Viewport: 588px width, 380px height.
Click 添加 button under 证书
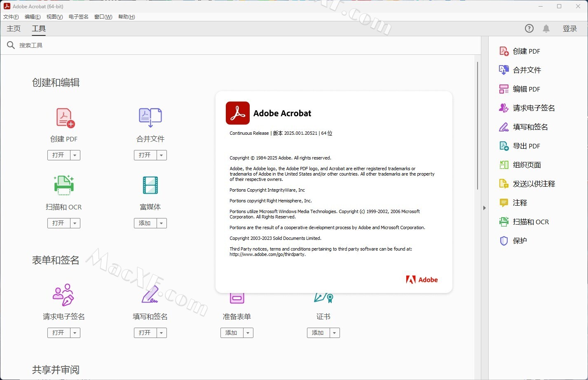click(318, 333)
